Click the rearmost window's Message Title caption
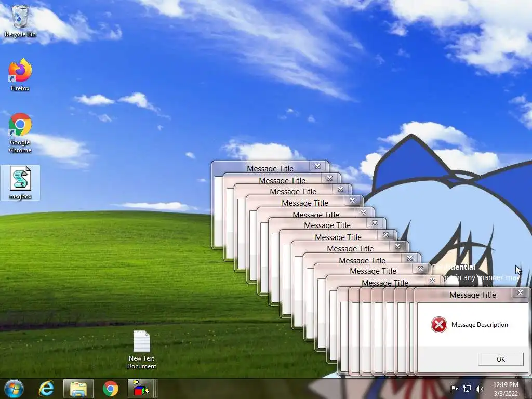 click(x=270, y=169)
